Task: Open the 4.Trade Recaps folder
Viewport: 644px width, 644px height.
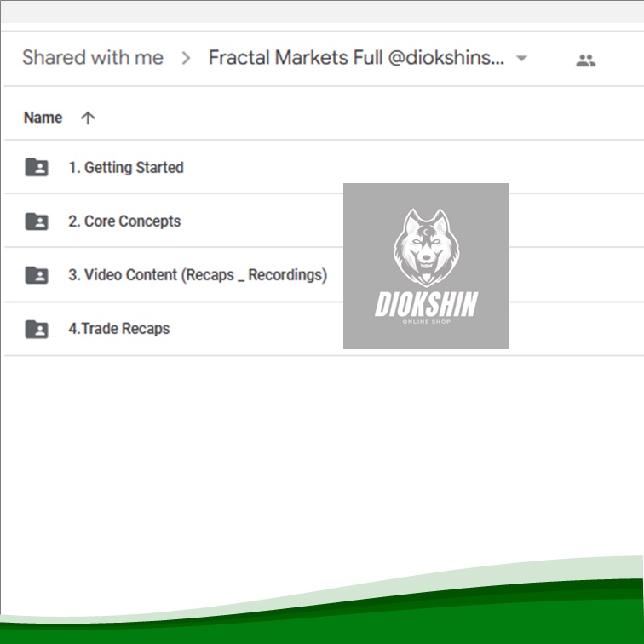Action: point(119,329)
